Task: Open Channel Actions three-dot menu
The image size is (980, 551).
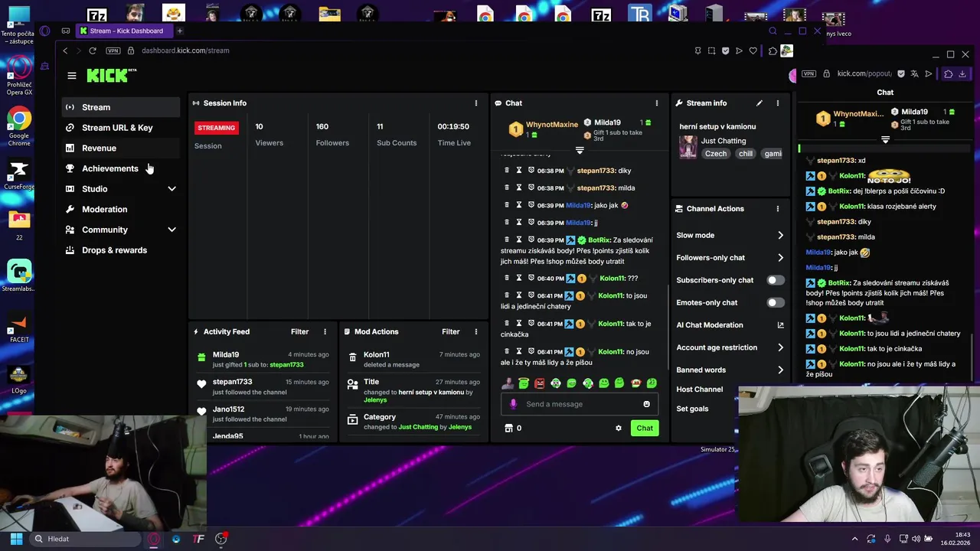Action: coord(778,209)
